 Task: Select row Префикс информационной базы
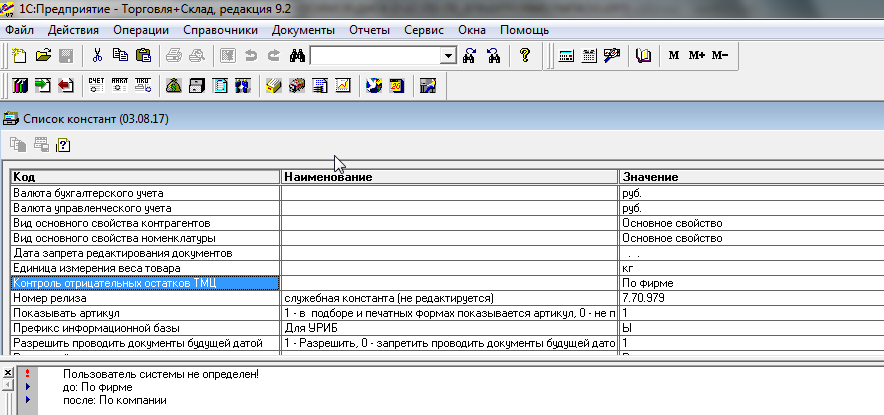448,328
